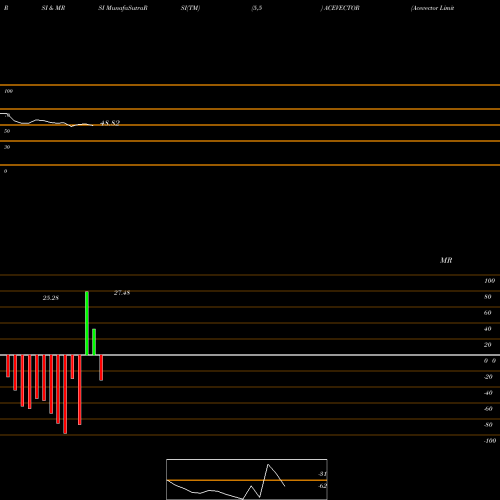Click the '60' label on MR axis
The image size is (500, 500).
point(488,313)
